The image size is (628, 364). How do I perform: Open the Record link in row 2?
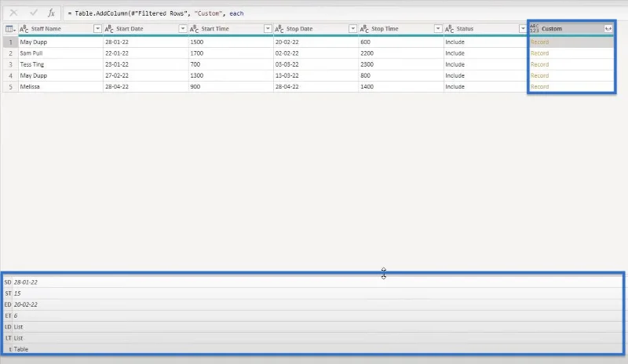tap(539, 53)
